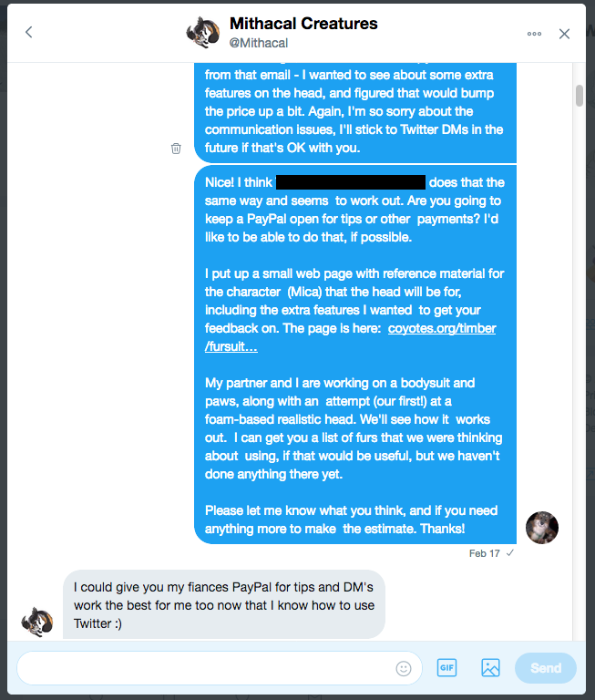This screenshot has width=595, height=700.
Task: Click the Mithacal Creatures name heading
Action: (303, 24)
